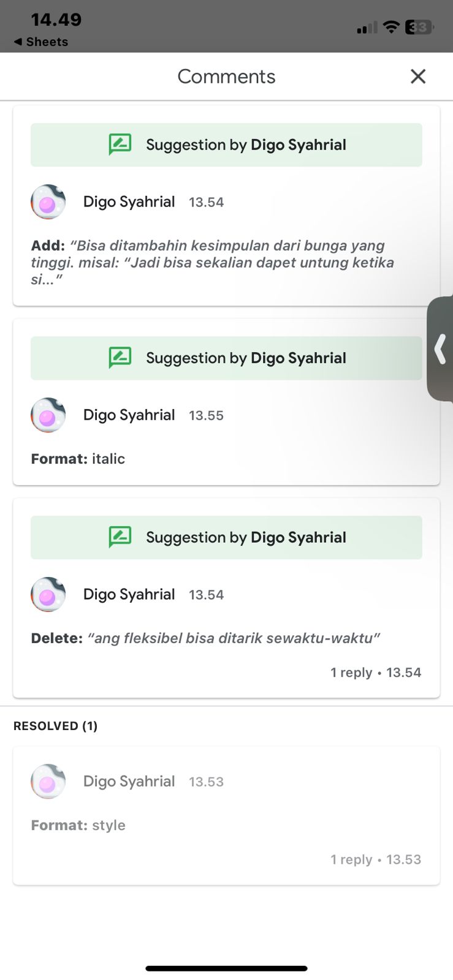Tap the avatar on the resolved comment
The image size is (453, 980).
click(48, 782)
